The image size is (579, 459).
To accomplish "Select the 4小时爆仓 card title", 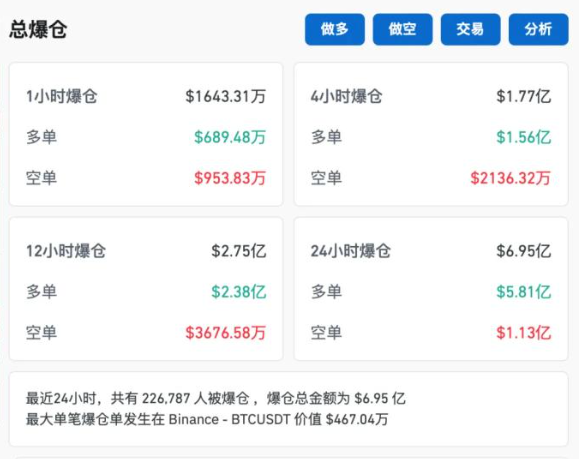I will [346, 96].
